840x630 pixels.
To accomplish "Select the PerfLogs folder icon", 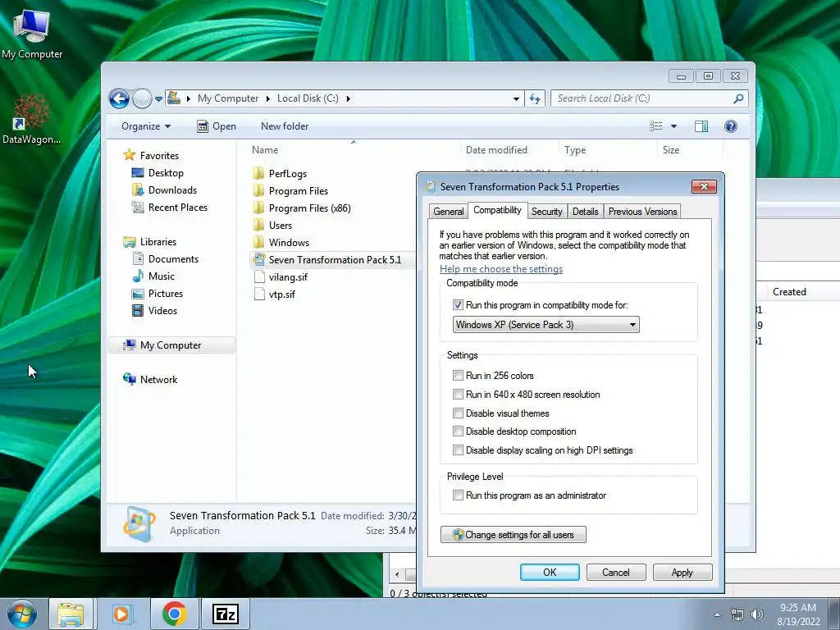I will 258,173.
